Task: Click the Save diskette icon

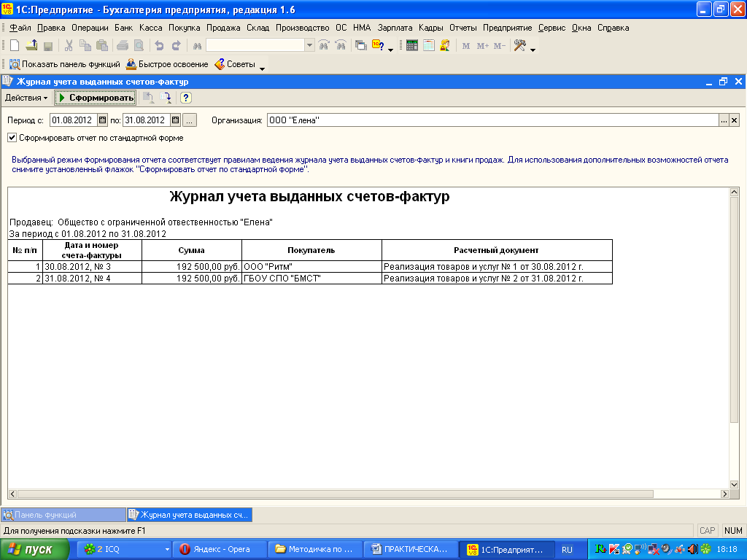Action: (x=47, y=46)
